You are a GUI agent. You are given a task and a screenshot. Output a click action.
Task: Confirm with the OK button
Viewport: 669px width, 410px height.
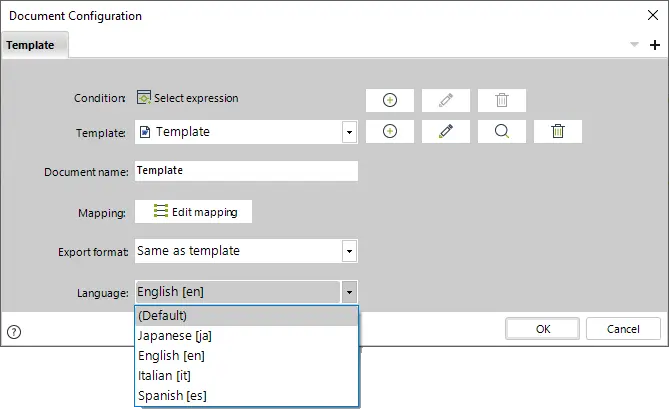(x=542, y=329)
